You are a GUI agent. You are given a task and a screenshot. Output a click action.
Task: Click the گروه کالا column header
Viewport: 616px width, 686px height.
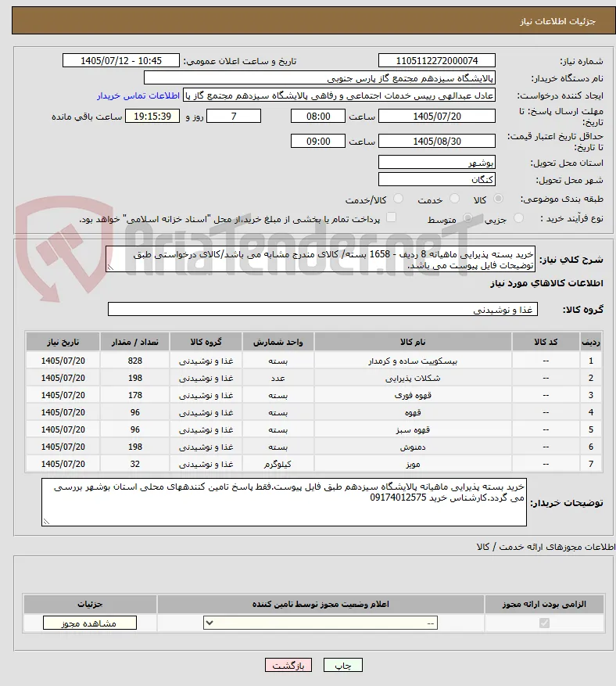point(206,342)
